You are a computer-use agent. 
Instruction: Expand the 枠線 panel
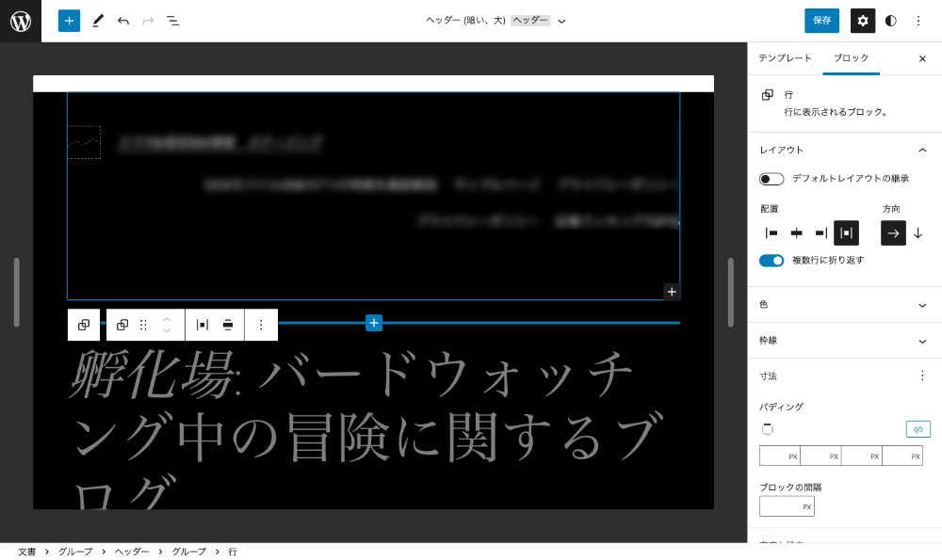[844, 341]
